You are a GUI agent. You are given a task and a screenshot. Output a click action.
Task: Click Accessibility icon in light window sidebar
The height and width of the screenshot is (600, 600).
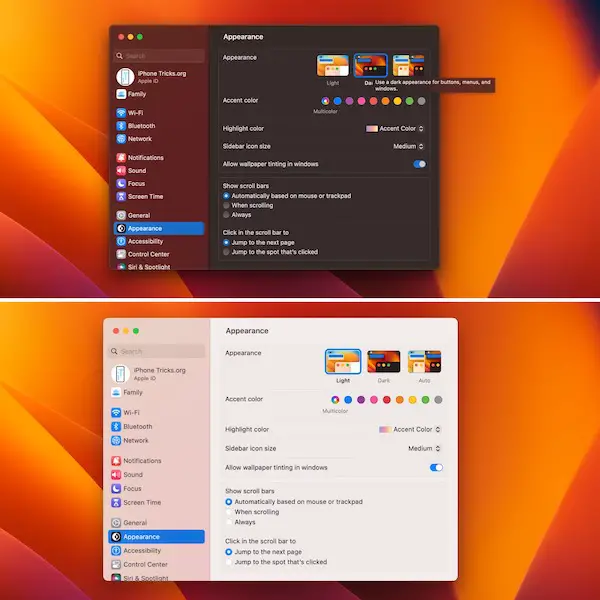(116, 550)
